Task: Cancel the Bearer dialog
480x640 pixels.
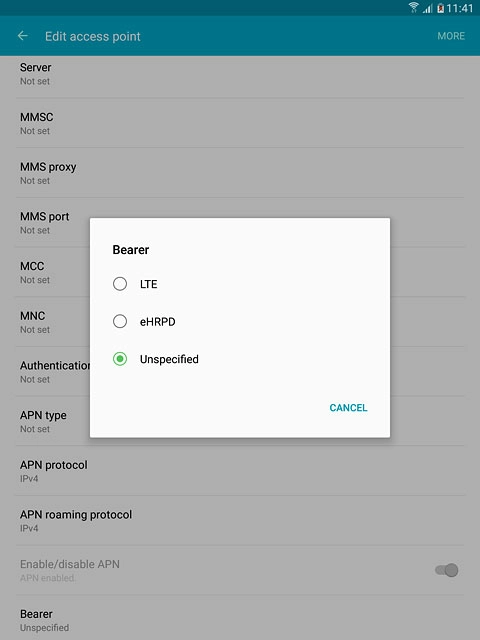Action: [348, 408]
